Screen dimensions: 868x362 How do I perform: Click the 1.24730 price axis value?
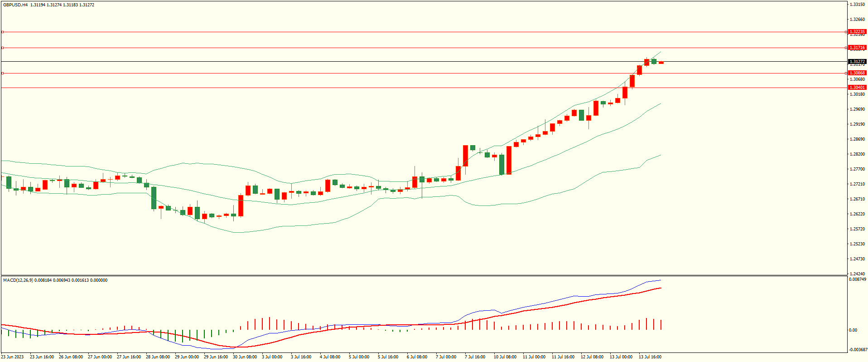pos(858,259)
